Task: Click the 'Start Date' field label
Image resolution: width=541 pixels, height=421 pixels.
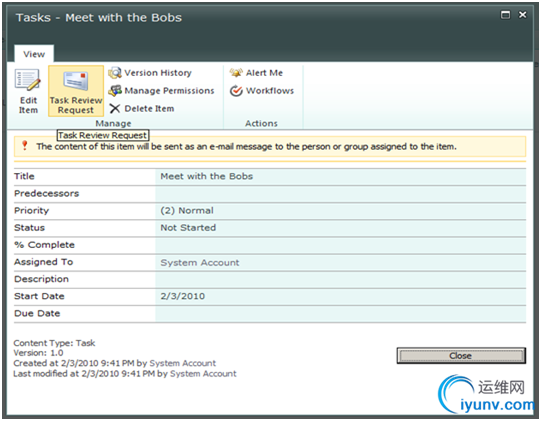Action: click(39, 296)
